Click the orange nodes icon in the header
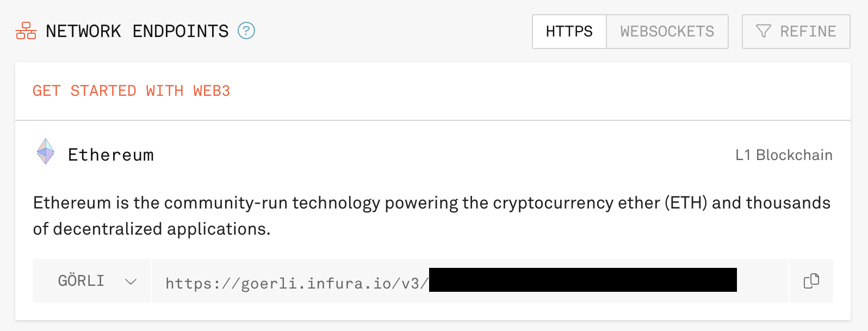 pos(24,31)
